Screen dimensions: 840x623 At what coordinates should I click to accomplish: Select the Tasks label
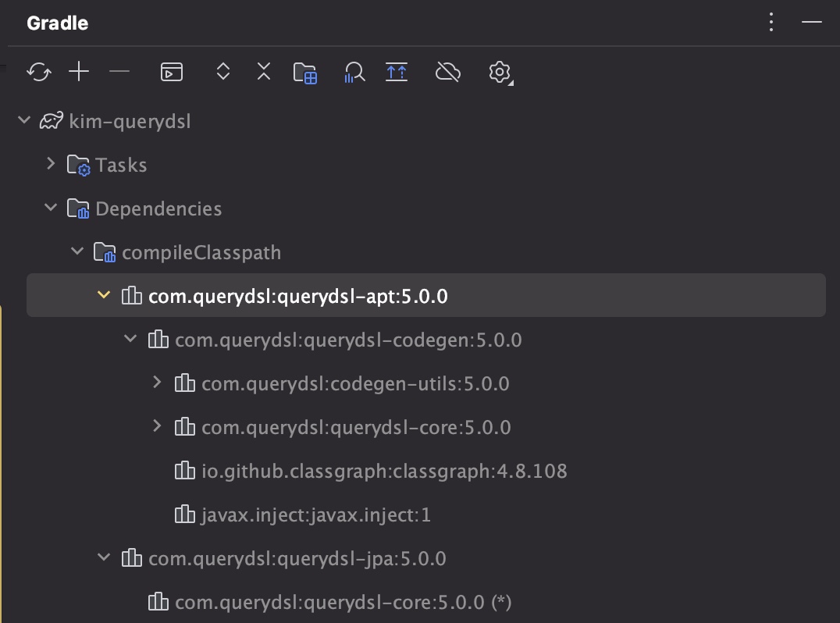(x=121, y=165)
